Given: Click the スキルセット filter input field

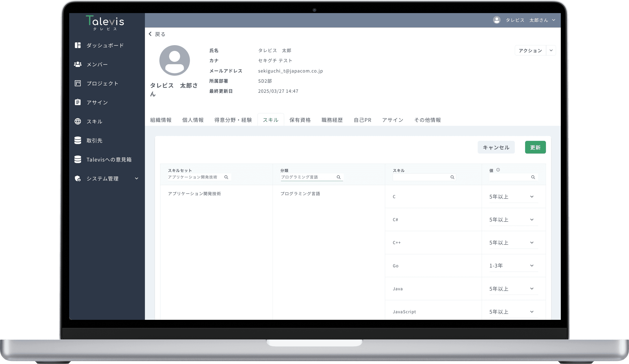Looking at the screenshot, I should [x=199, y=177].
